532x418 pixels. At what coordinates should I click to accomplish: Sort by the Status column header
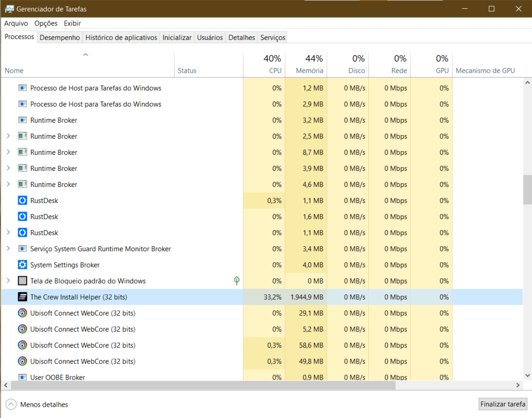209,65
